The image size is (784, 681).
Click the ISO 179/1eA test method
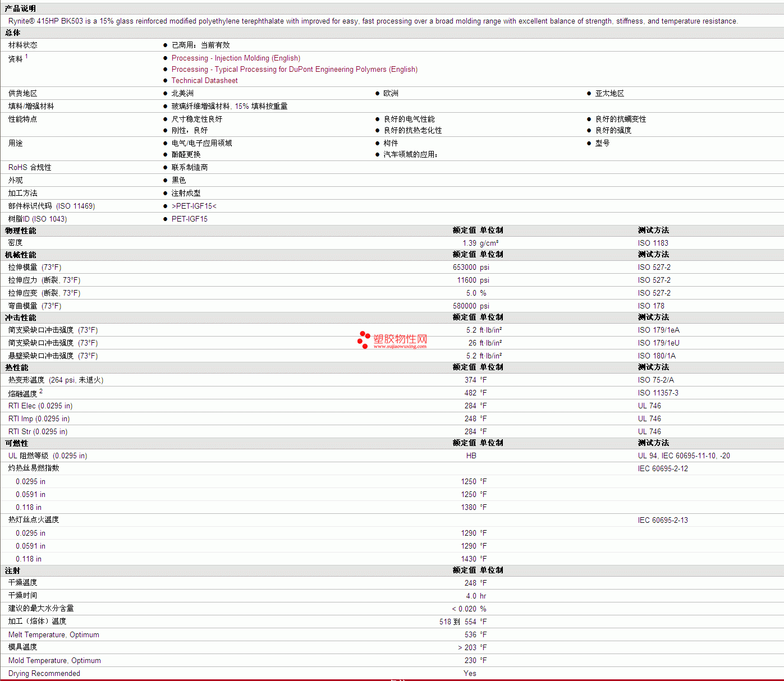click(x=658, y=330)
